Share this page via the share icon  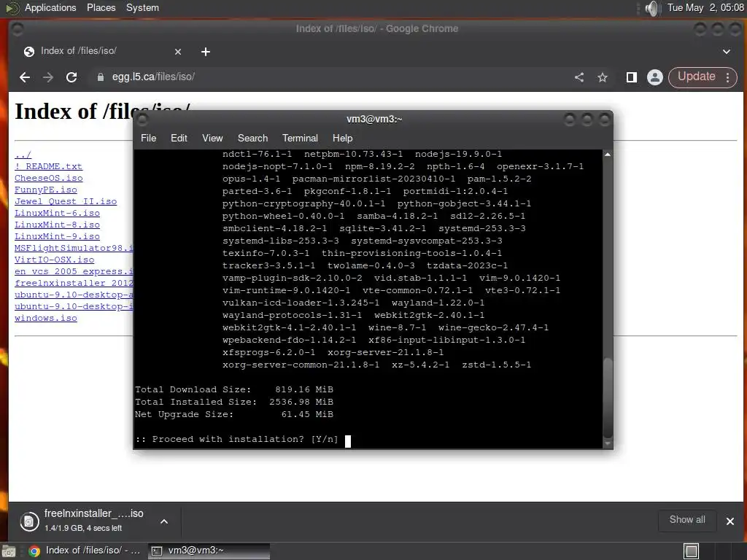(x=579, y=77)
